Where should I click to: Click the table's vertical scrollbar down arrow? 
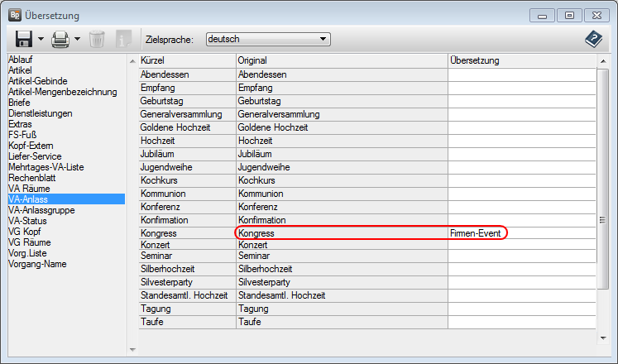603,337
